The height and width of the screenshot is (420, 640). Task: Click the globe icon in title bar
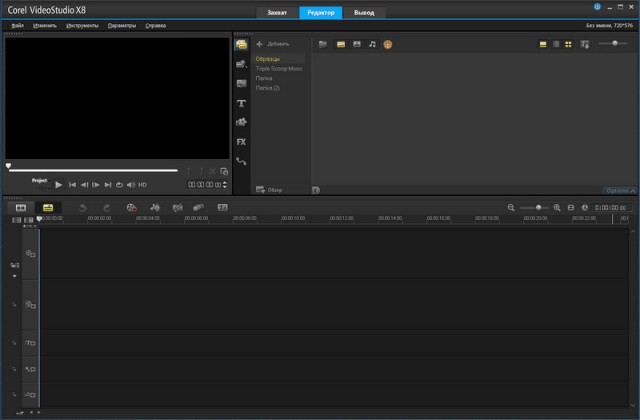point(597,7)
